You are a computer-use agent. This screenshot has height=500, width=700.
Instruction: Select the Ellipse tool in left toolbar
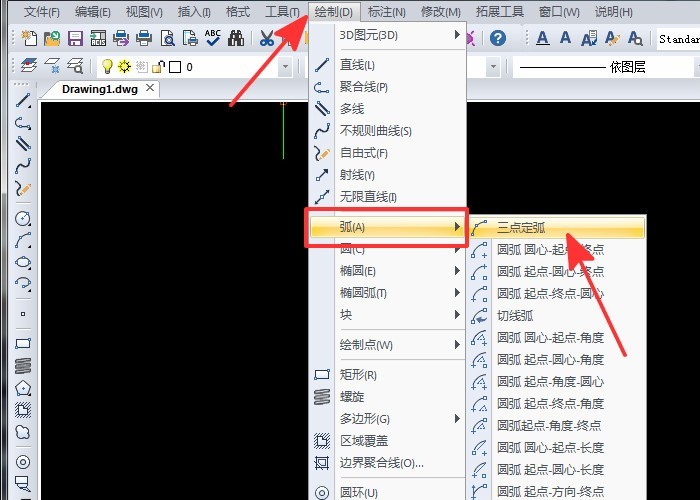[x=23, y=262]
